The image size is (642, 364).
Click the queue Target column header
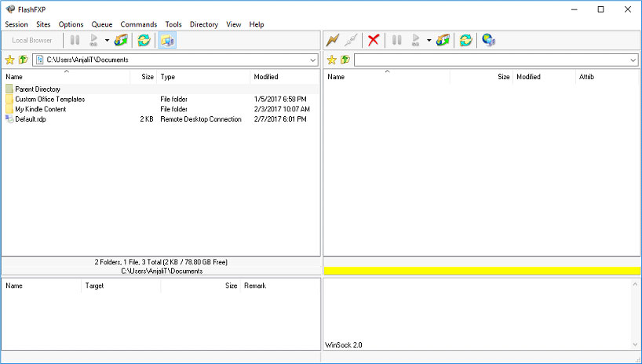pyautogui.click(x=121, y=286)
